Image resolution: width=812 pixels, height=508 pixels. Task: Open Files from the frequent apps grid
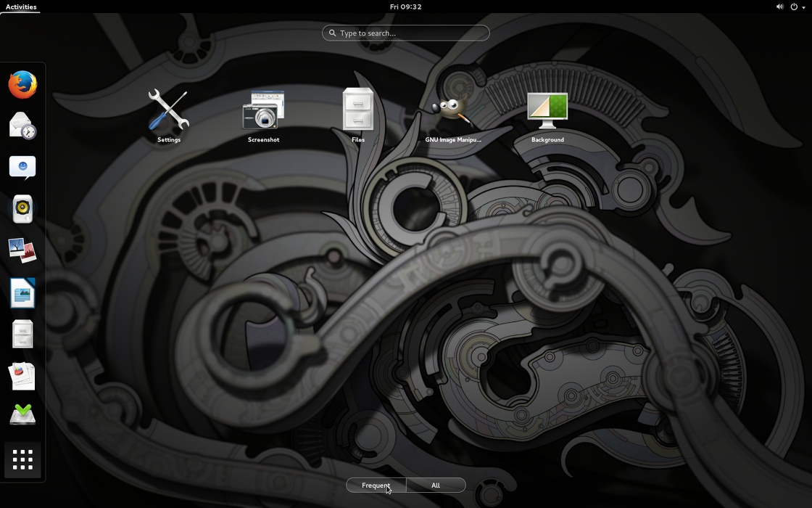[x=358, y=115]
